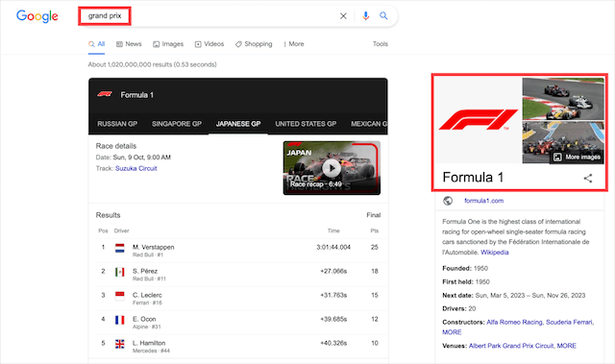Click the globe icon beside formula1.com
The width and height of the screenshot is (615, 364).
448,201
